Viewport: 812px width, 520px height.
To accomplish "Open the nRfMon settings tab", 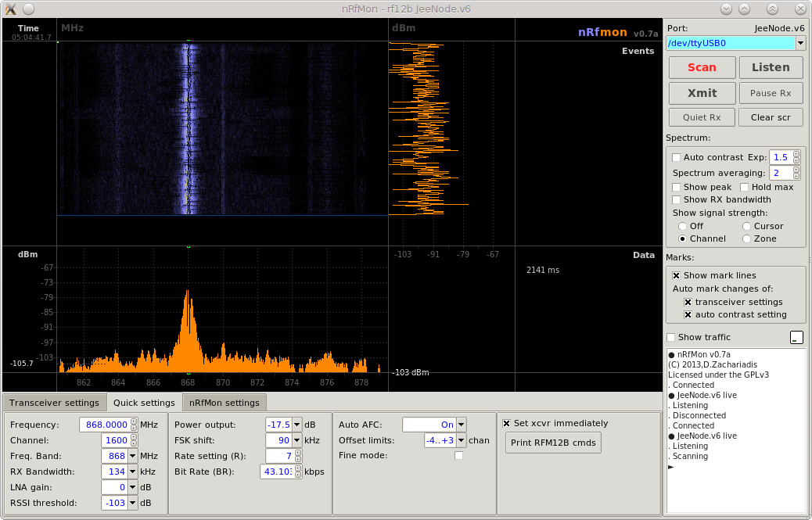I will [224, 403].
